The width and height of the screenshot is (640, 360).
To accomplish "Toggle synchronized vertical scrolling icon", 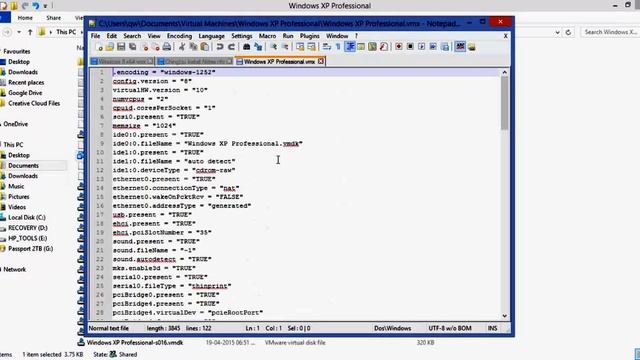I will pyautogui.click(x=300, y=47).
